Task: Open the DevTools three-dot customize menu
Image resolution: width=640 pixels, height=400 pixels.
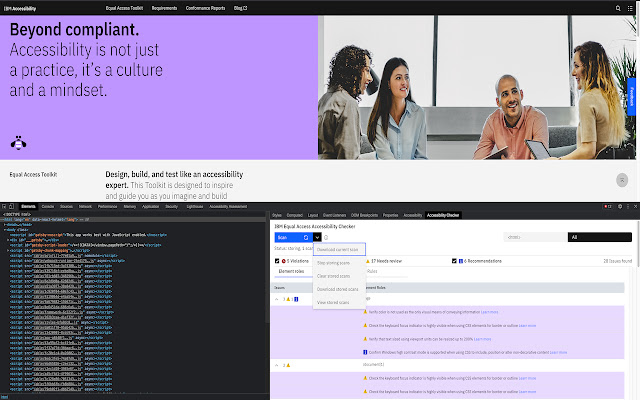Action: pyautogui.click(x=628, y=207)
